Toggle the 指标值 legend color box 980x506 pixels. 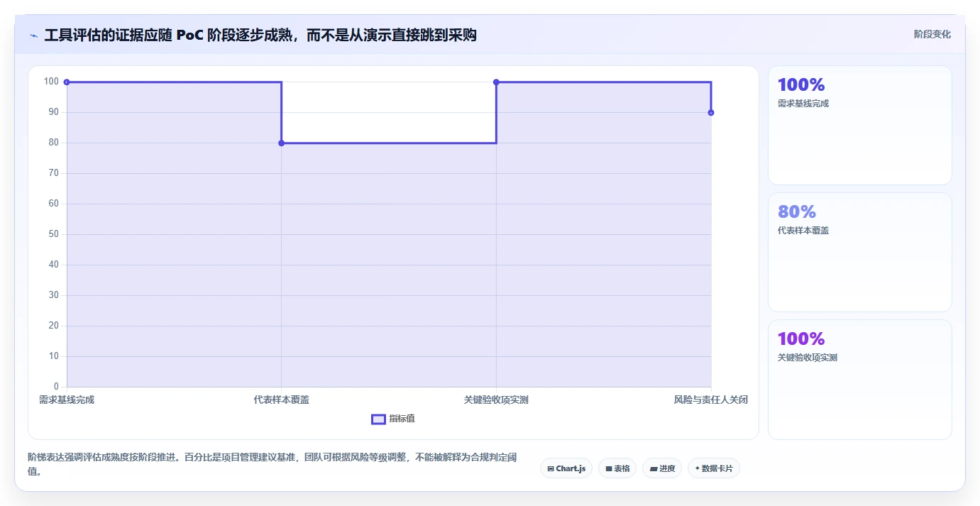pyautogui.click(x=378, y=419)
